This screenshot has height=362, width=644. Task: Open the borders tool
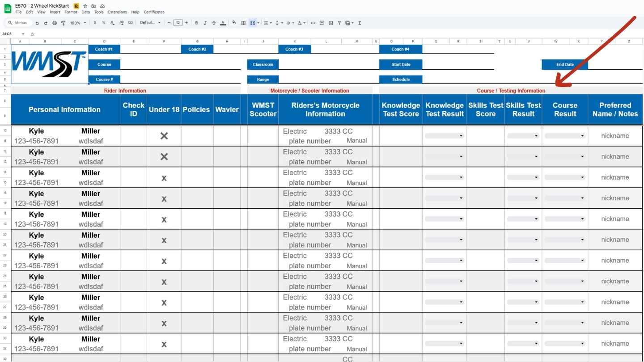coord(243,23)
